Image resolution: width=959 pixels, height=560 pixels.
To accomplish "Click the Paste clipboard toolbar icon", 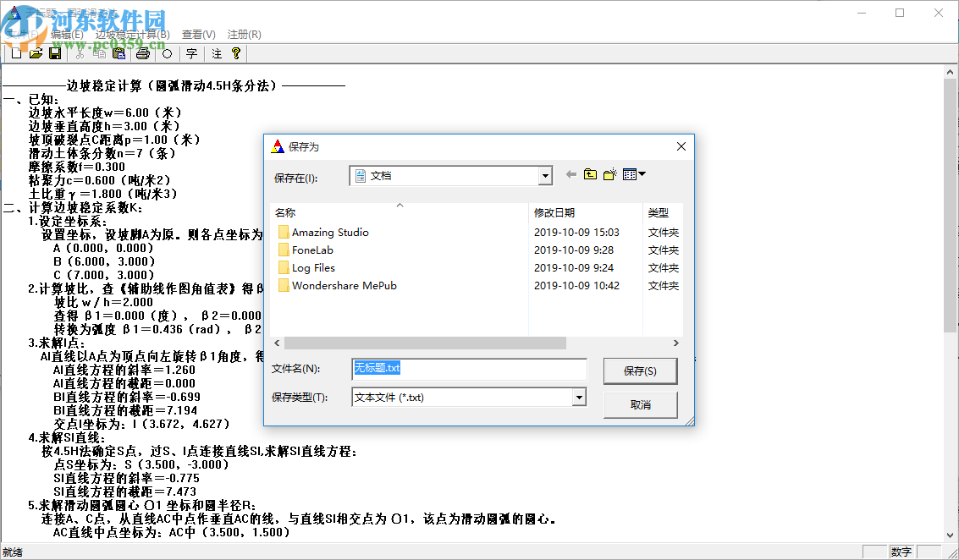I will coord(118,54).
